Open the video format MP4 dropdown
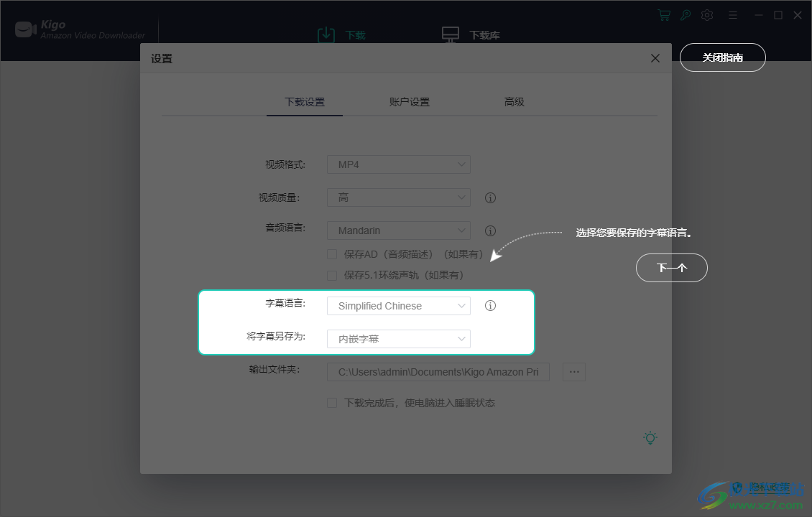The width and height of the screenshot is (812, 517). coord(399,164)
